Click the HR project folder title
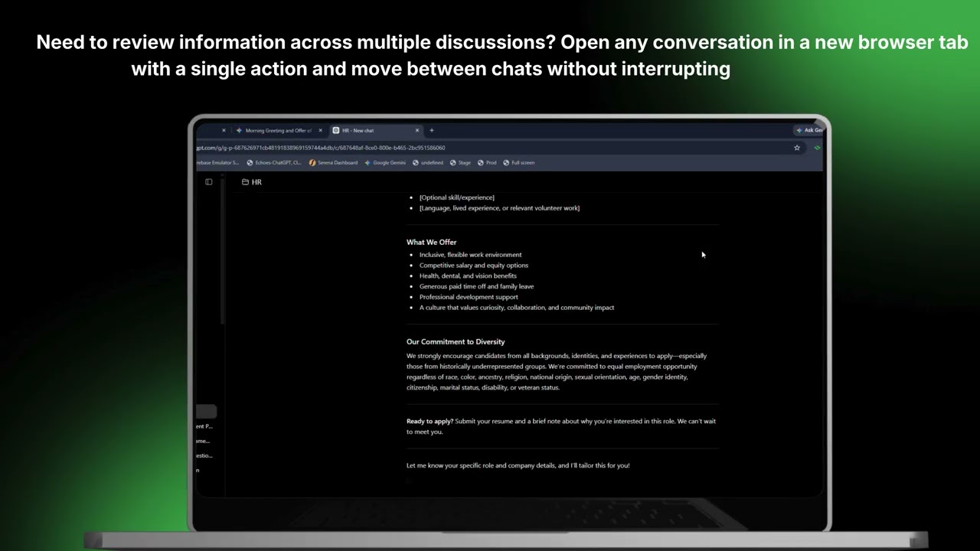The height and width of the screenshot is (551, 980). pyautogui.click(x=252, y=182)
